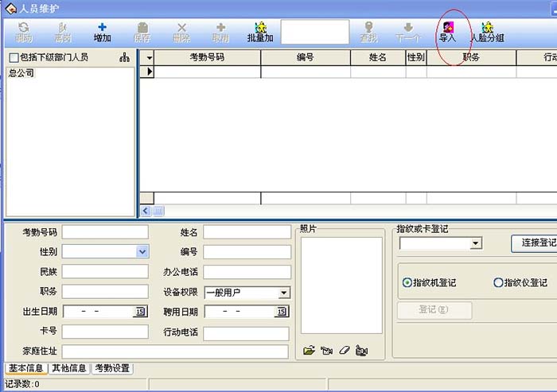The image size is (557, 392).
Task: Select 总公司 in department tree
Action: pyautogui.click(x=21, y=73)
